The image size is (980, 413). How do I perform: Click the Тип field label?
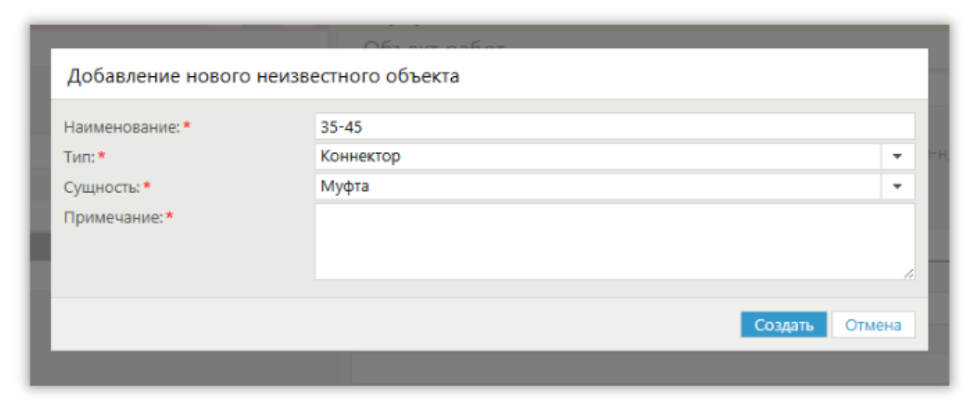click(x=79, y=157)
